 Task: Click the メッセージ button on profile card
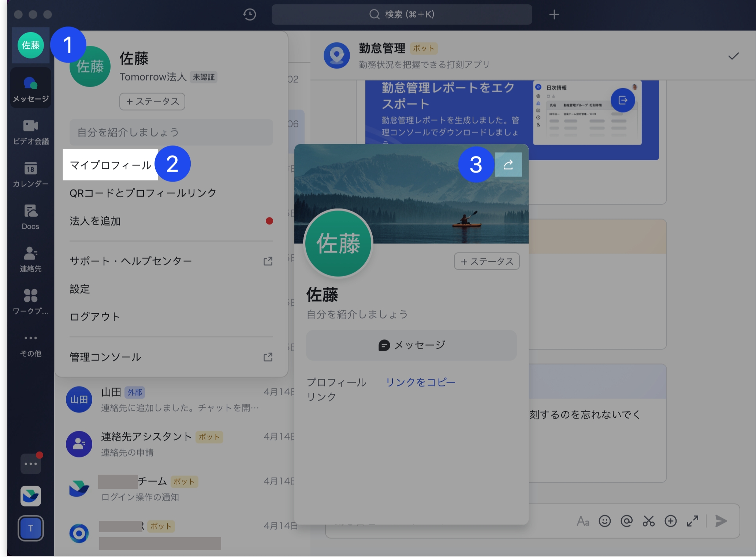411,345
